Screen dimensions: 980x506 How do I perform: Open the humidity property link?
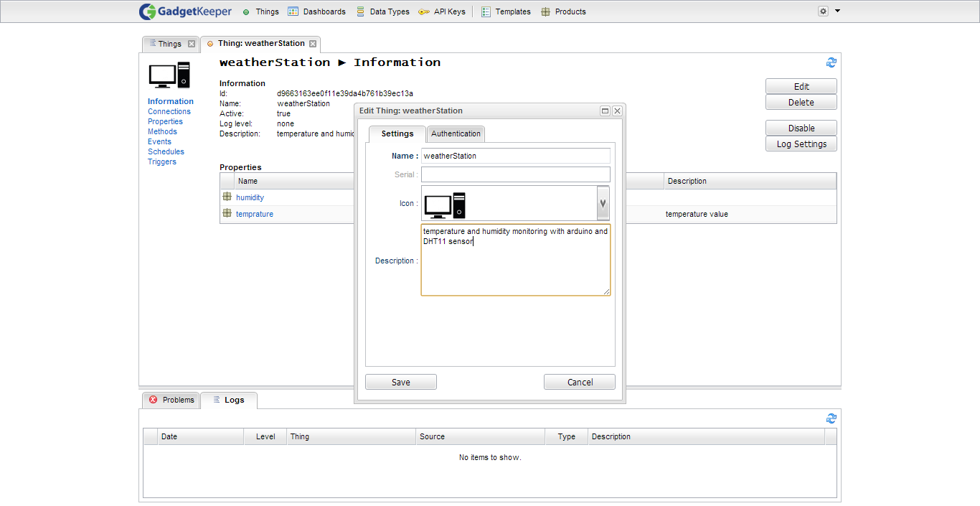tap(250, 197)
